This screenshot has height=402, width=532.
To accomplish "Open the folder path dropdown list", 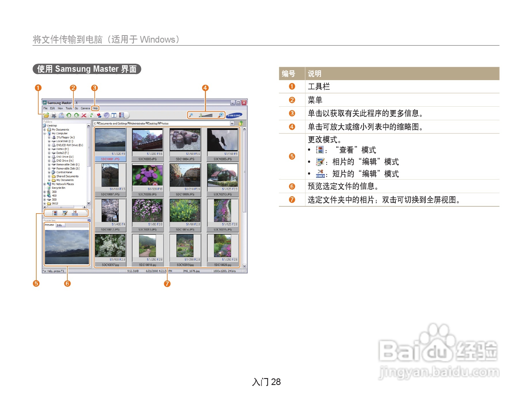I will coord(232,123).
